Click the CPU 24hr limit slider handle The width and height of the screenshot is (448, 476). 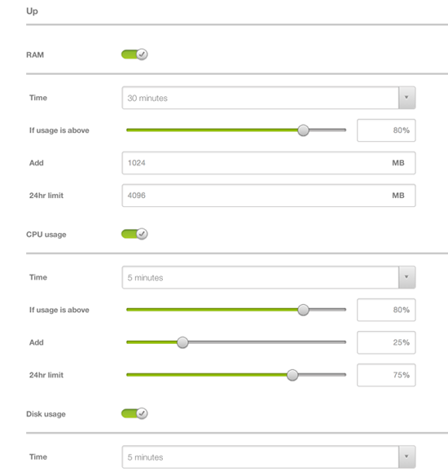292,375
